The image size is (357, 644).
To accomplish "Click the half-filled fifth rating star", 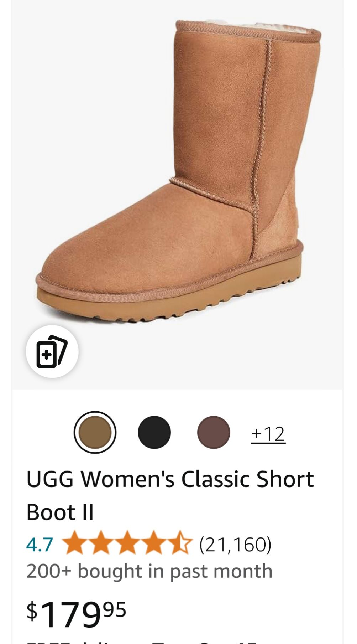I will click(x=180, y=543).
